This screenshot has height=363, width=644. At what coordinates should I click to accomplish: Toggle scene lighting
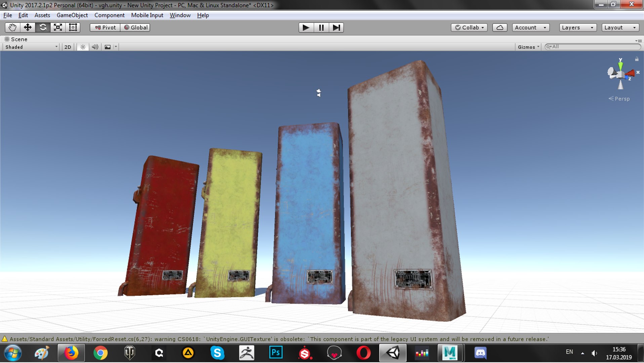point(83,47)
